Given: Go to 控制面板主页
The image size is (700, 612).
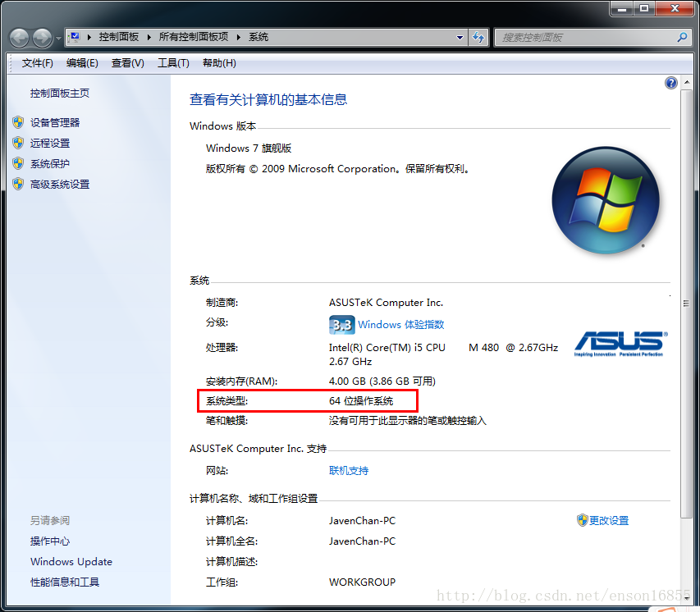Looking at the screenshot, I should 60,93.
